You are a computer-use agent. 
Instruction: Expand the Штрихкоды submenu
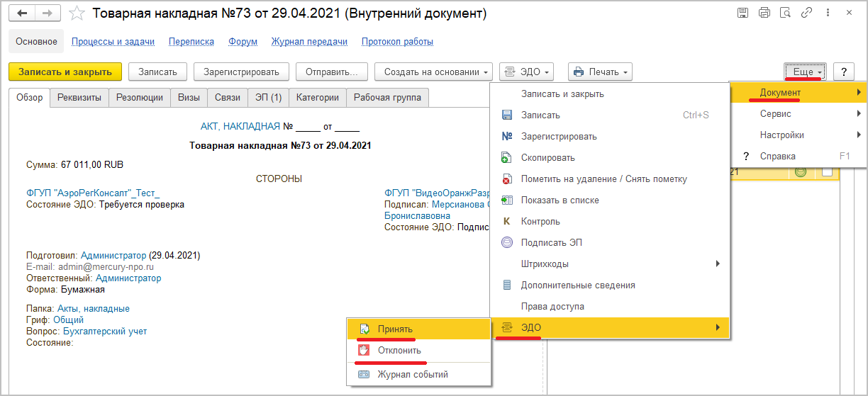pos(610,264)
